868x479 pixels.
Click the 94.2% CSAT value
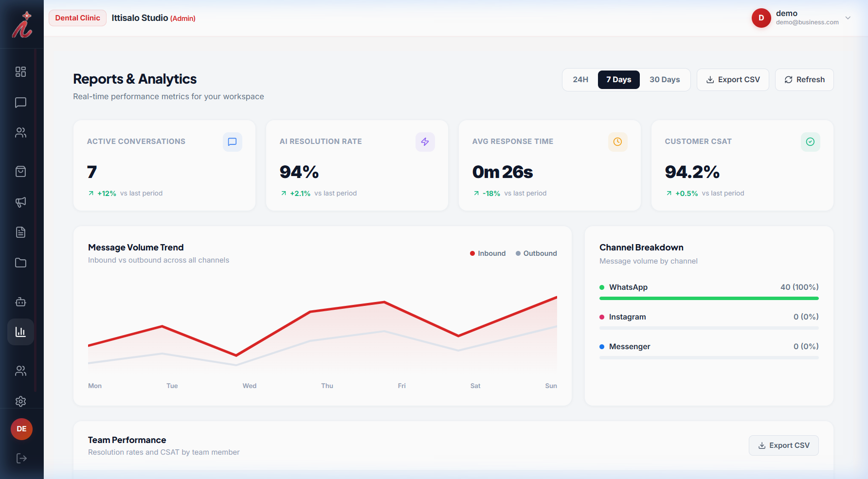pos(692,172)
